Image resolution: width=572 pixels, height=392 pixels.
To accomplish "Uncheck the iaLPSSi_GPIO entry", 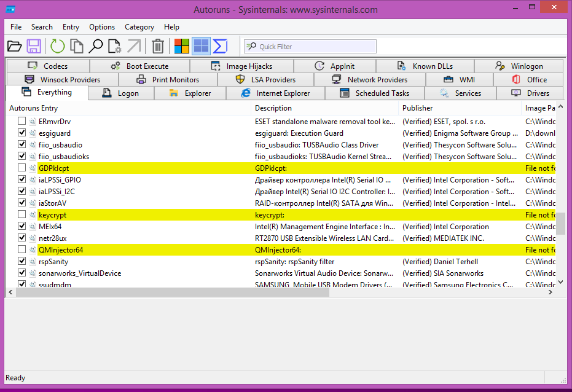I will click(x=22, y=179).
